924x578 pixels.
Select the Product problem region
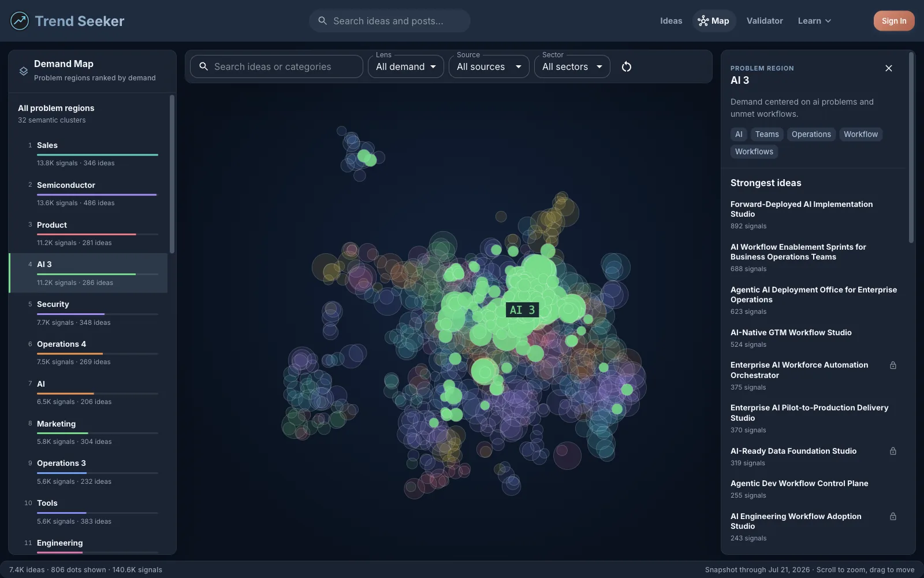click(x=88, y=234)
